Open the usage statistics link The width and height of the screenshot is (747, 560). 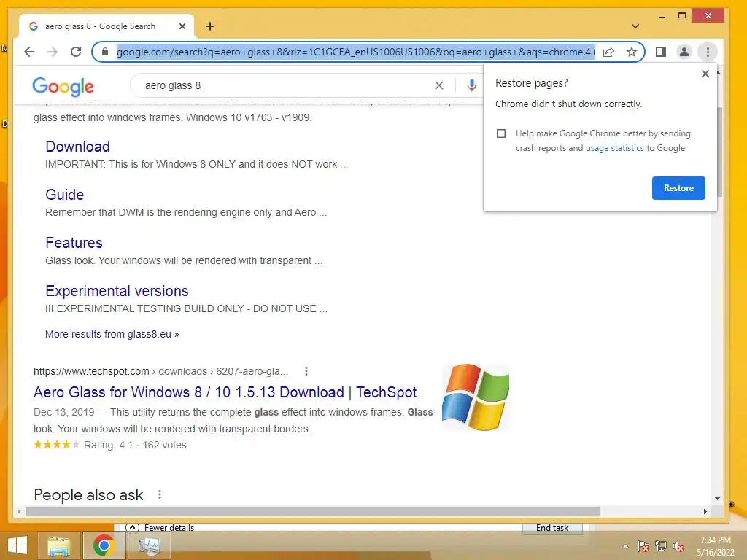(614, 148)
